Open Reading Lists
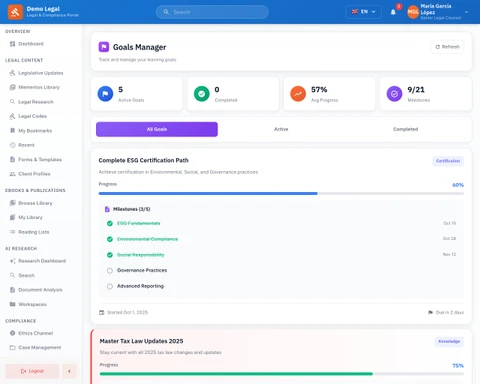 tap(29, 232)
